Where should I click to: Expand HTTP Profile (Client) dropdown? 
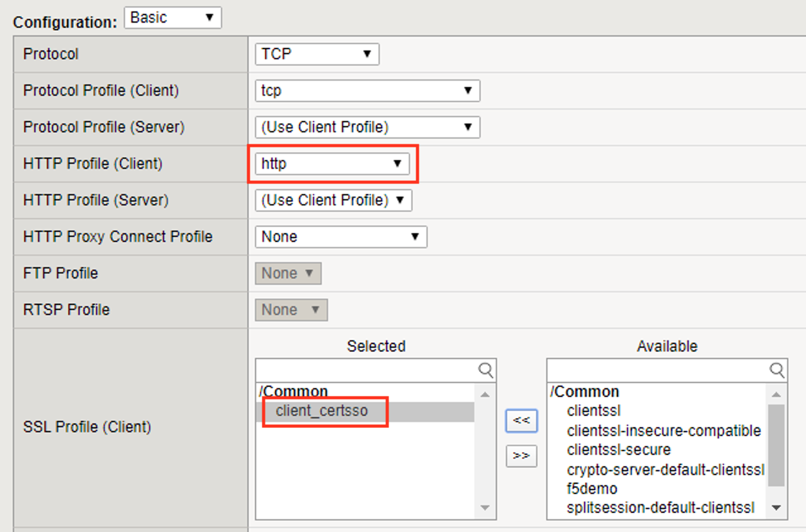coord(332,164)
